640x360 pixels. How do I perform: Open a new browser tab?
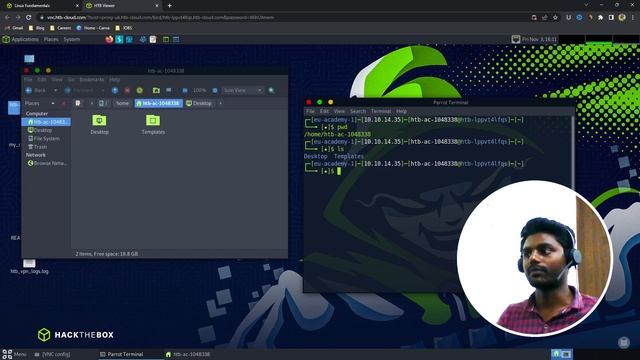[x=169, y=6]
